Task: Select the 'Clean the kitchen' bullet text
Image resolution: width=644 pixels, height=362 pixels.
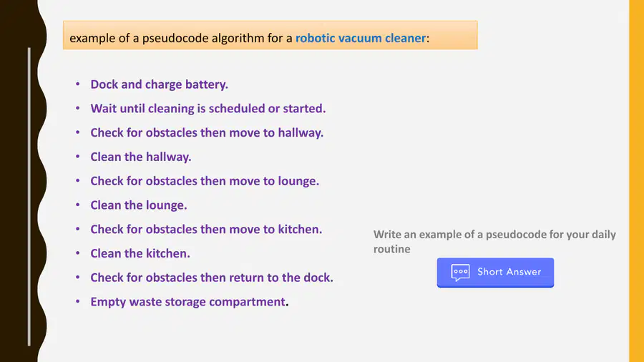Action: pyautogui.click(x=140, y=254)
